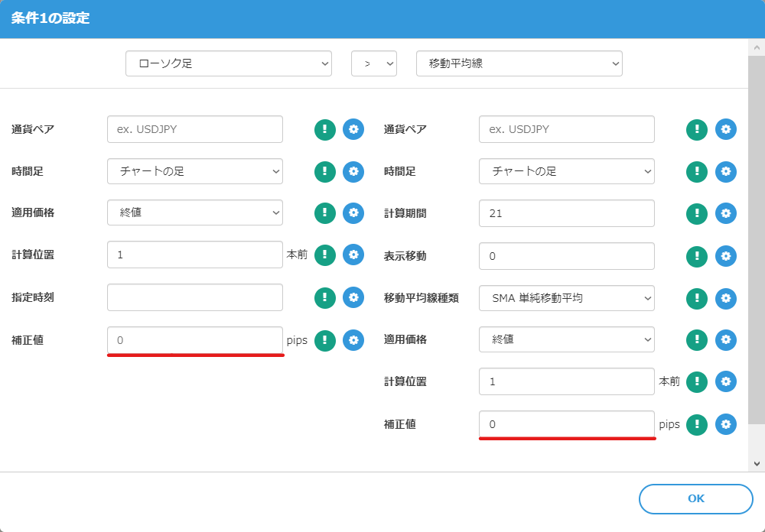Viewport: 765px width, 532px height.
Task: Click green info icon for left 通貨ペア
Action: click(x=325, y=129)
